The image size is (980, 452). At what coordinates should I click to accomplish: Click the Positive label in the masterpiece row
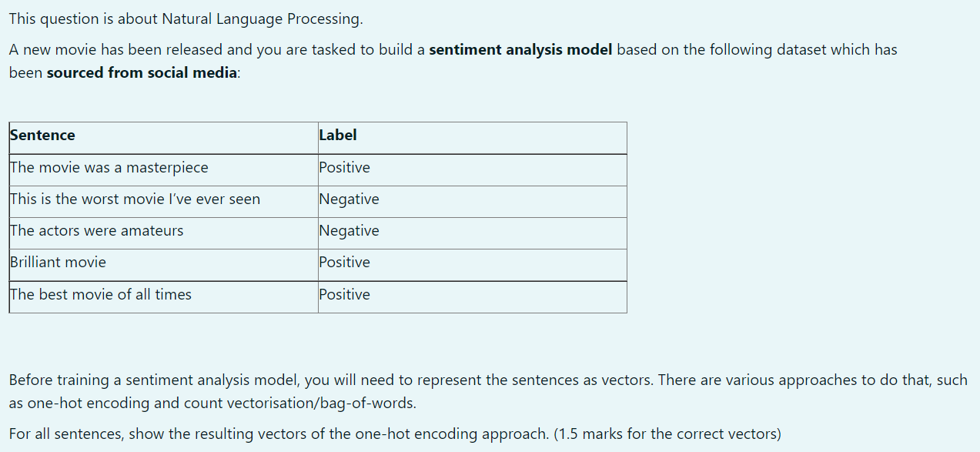(345, 168)
